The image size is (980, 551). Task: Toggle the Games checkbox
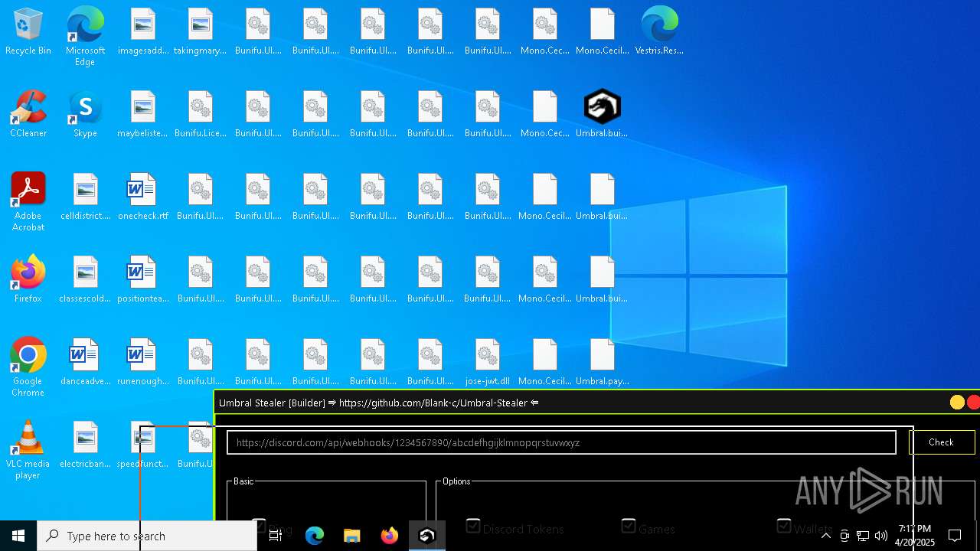tap(629, 526)
